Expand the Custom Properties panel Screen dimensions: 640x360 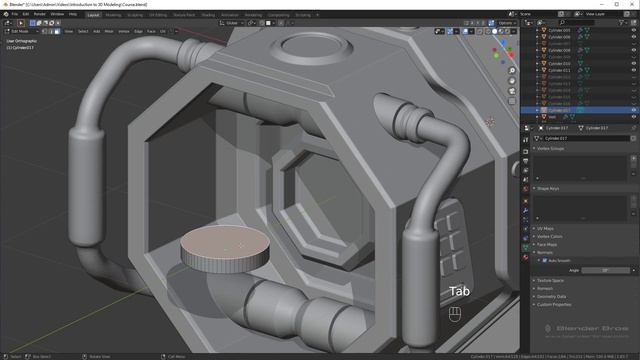pyautogui.click(x=553, y=304)
